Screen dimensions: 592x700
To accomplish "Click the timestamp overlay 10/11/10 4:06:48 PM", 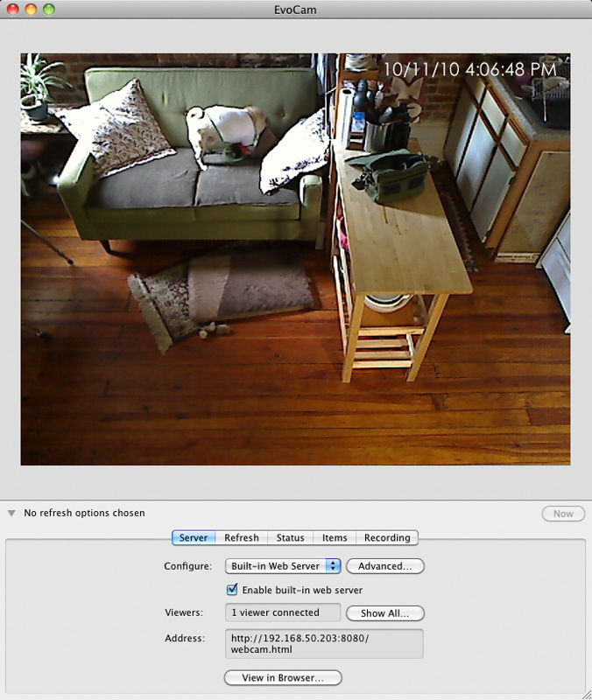I will click(469, 69).
